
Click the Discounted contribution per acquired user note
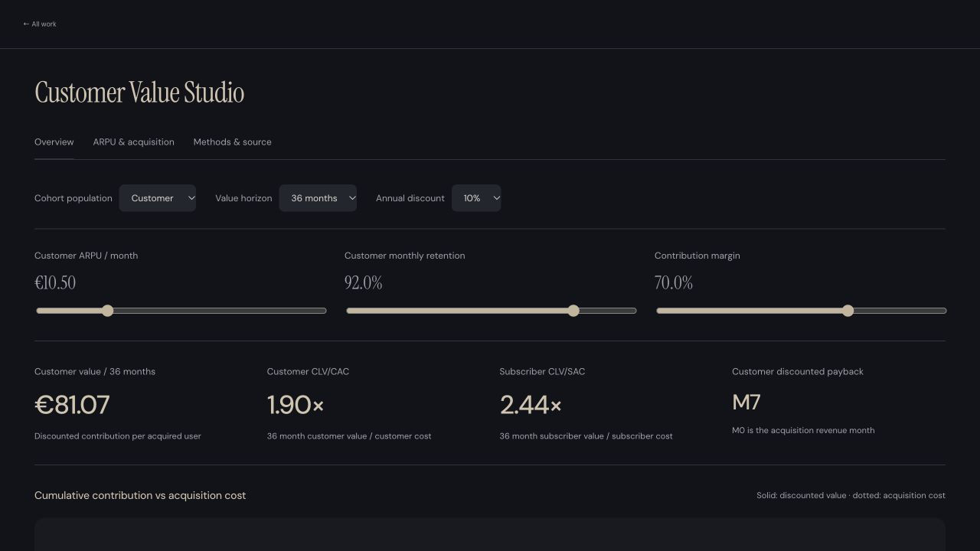(x=118, y=436)
